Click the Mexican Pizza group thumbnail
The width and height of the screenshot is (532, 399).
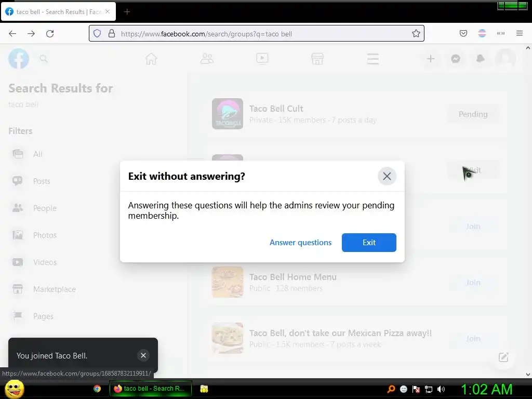(x=228, y=338)
